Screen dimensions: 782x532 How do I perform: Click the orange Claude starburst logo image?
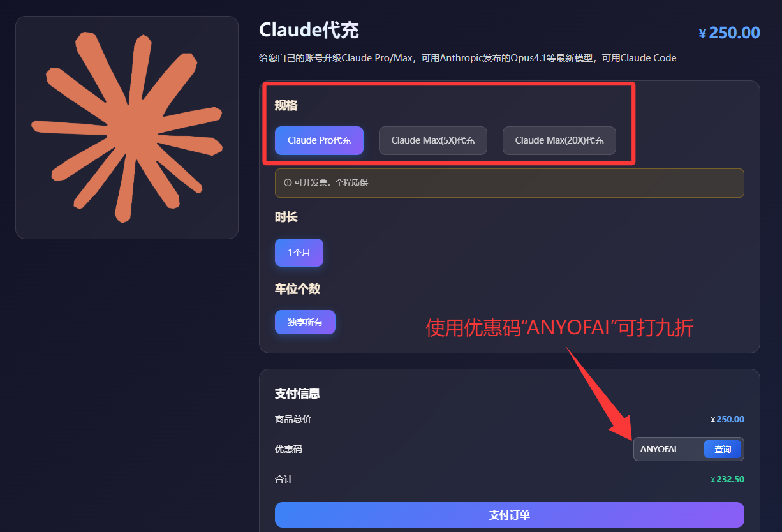click(x=127, y=127)
